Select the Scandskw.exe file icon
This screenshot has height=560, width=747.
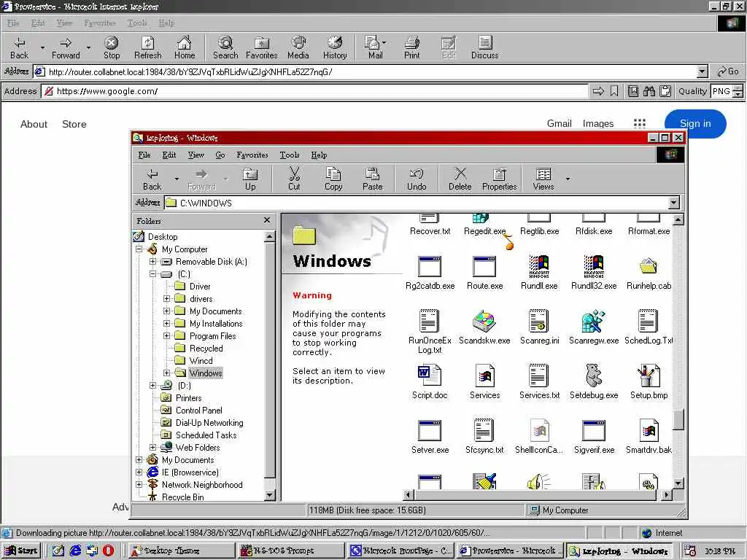tap(484, 327)
